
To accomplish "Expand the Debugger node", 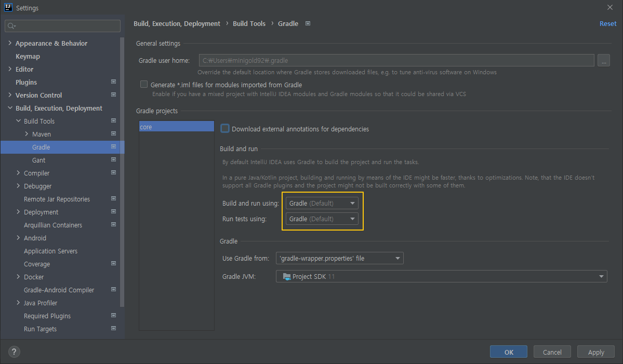I will pos(18,186).
